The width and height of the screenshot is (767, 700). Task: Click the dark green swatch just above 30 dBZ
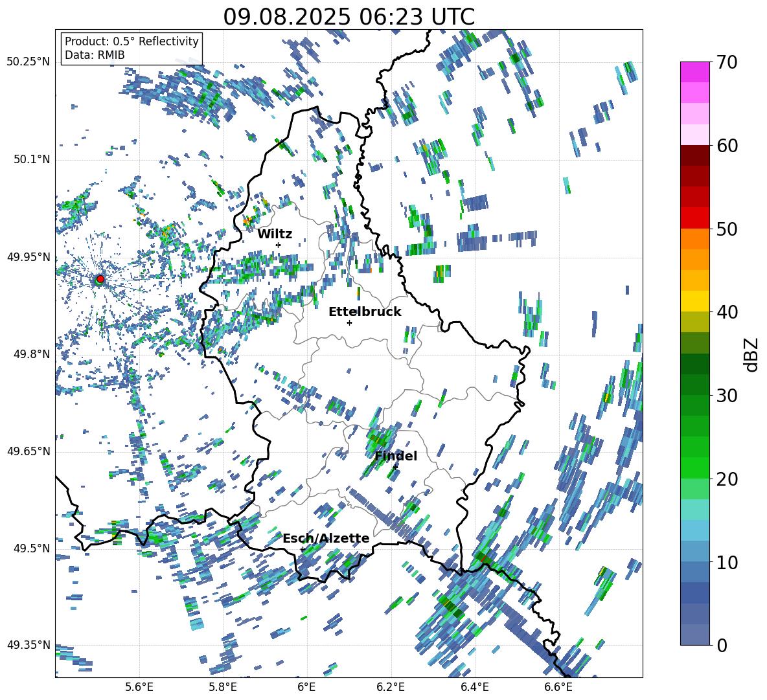click(x=694, y=385)
